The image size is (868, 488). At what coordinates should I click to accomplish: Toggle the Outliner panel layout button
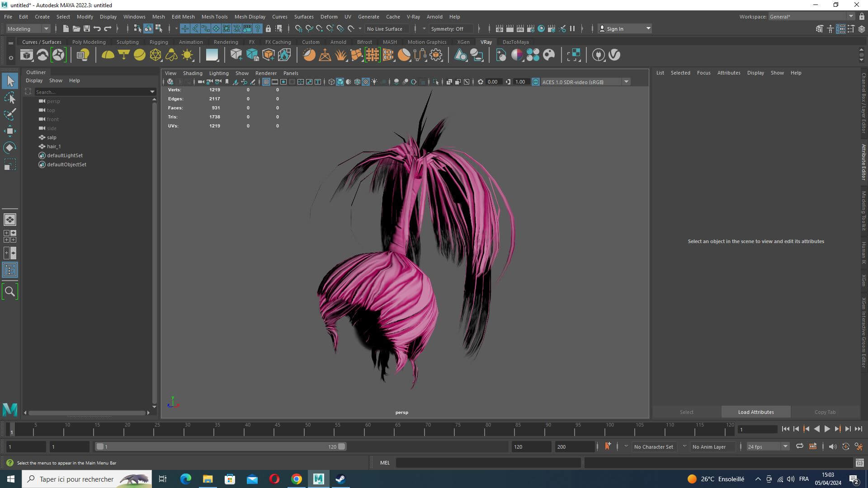coord(10,270)
